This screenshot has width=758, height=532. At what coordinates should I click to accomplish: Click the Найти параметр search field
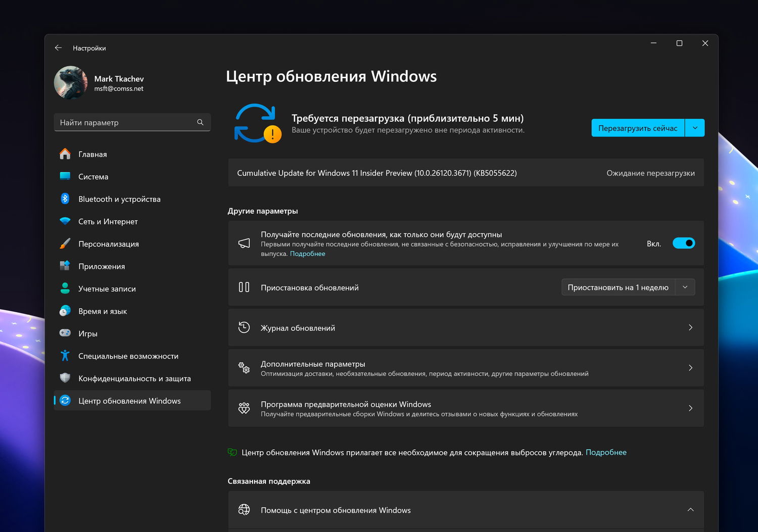point(126,122)
